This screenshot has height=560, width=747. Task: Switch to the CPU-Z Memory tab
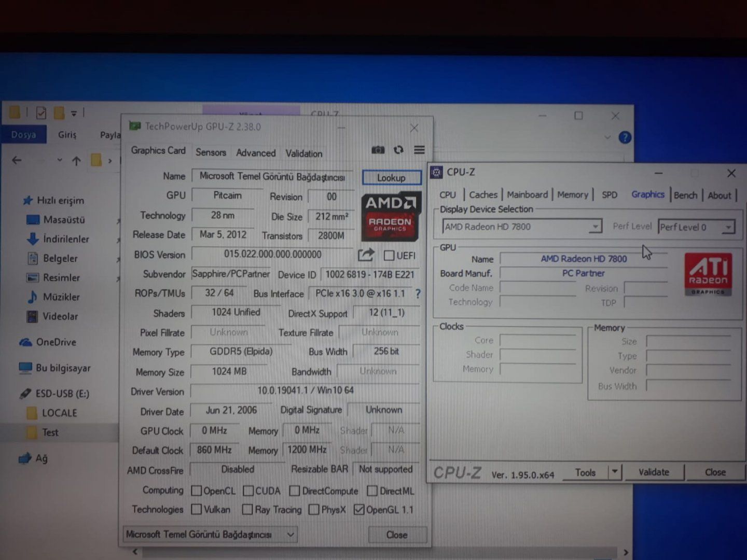[573, 195]
